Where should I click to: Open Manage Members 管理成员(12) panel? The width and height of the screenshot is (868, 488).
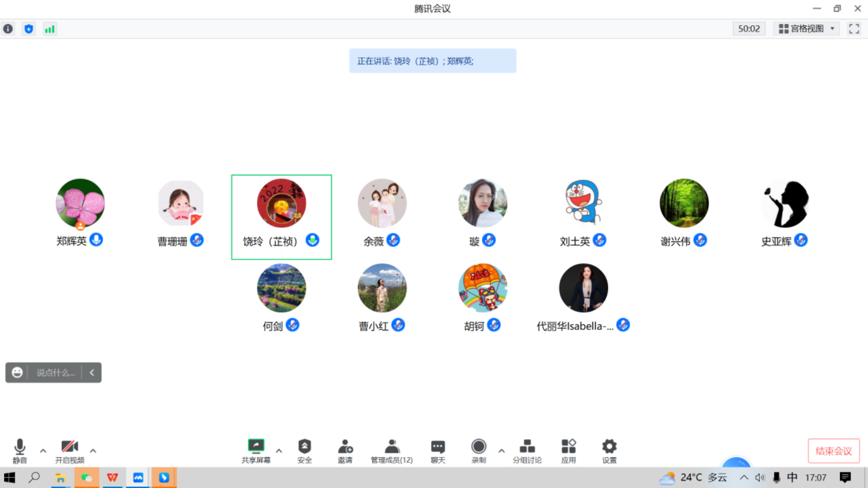[392, 450]
